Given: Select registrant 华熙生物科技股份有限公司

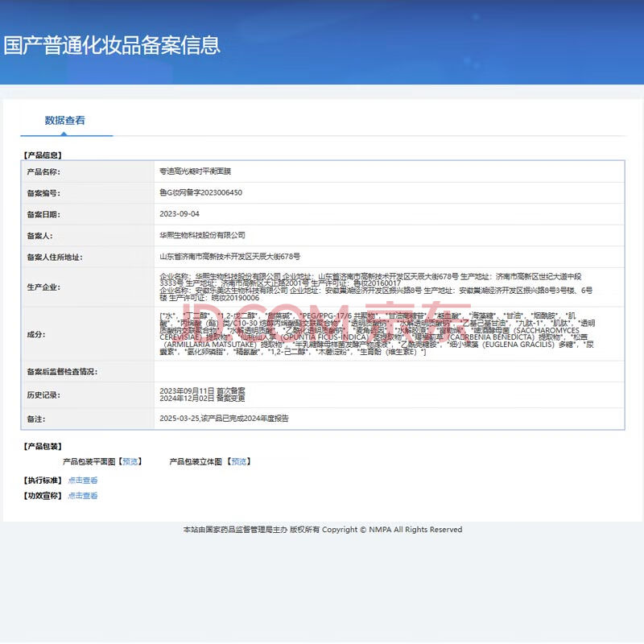Looking at the screenshot, I should point(202,235).
